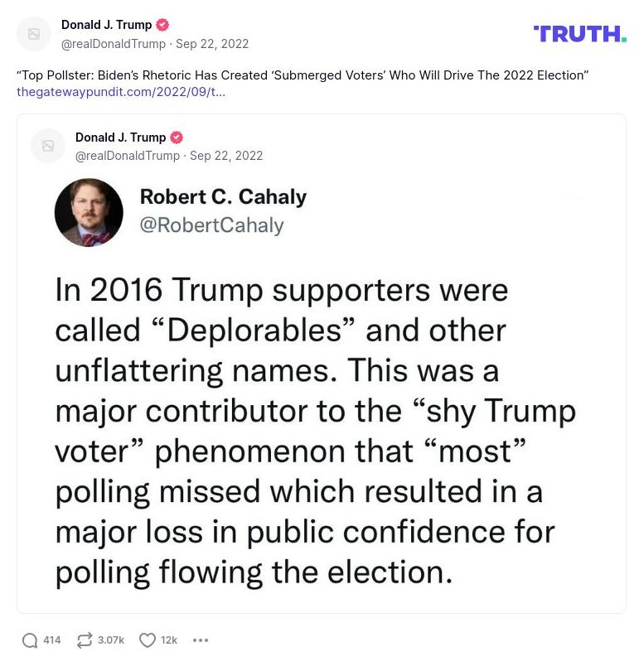Click the verified badge on the quoted post
This screenshot has height=666, width=644.
click(x=176, y=138)
